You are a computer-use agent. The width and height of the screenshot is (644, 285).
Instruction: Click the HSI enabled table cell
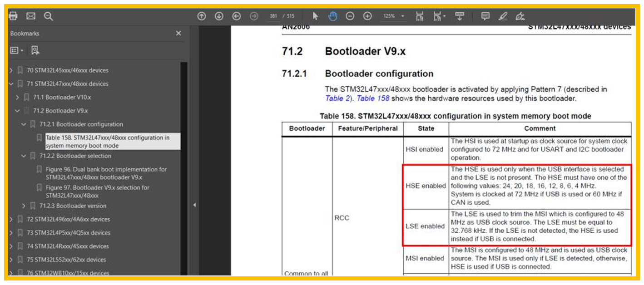click(x=426, y=149)
